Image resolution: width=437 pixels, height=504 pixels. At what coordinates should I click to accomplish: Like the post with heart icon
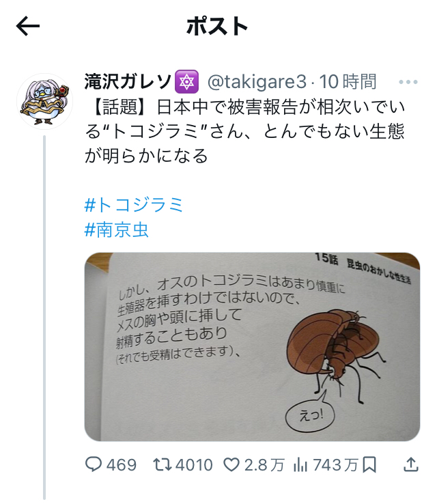point(231,465)
